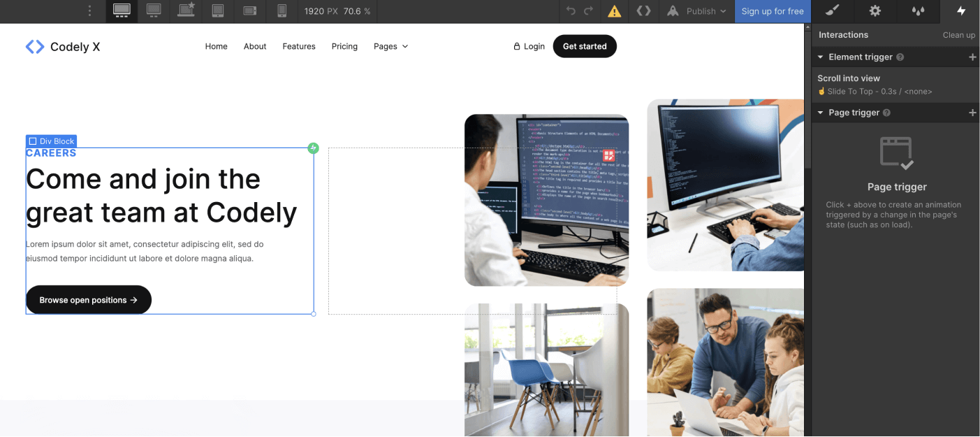Viewport: 980px width, 437px height.
Task: Open the Publish dropdown
Action: 701,11
